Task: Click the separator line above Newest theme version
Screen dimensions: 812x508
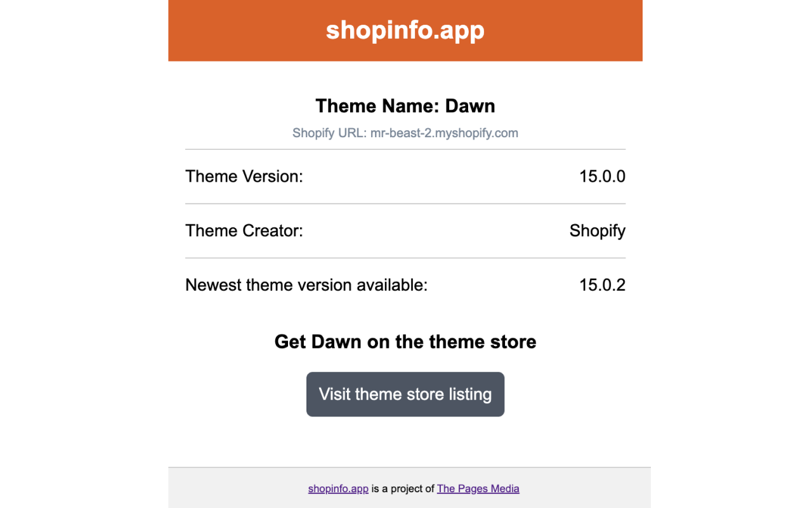Action: [x=405, y=258]
